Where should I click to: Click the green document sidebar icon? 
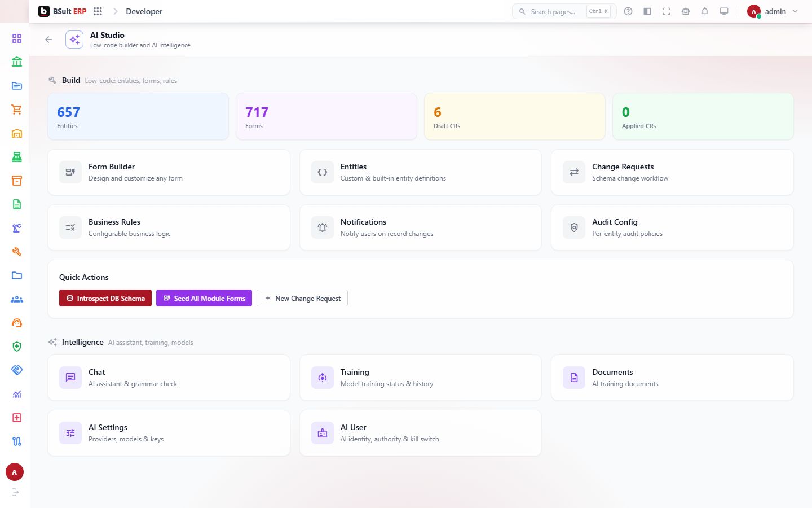(17, 204)
